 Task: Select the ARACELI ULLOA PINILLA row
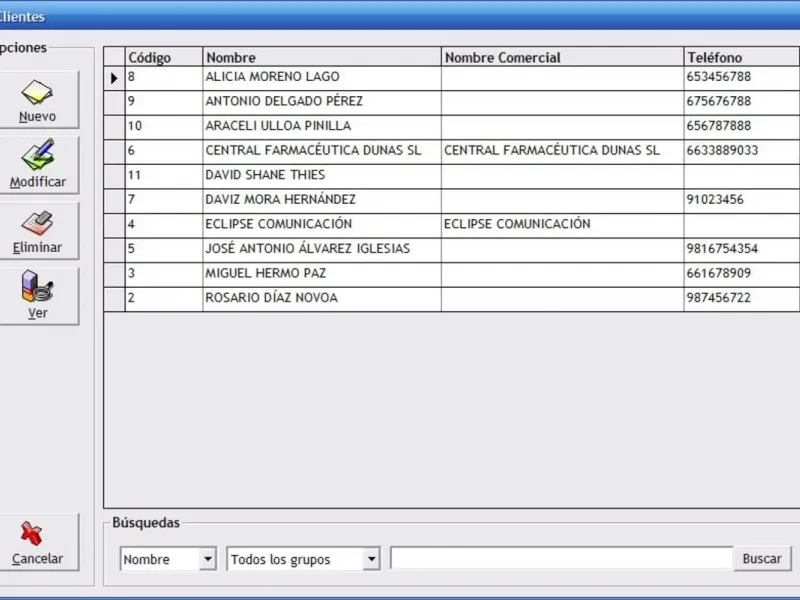point(452,127)
